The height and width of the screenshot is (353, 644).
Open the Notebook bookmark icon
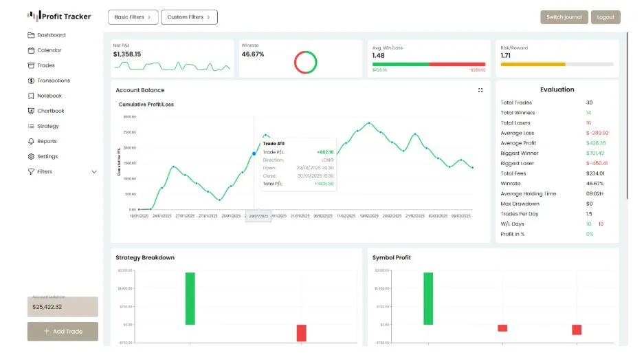tap(31, 96)
